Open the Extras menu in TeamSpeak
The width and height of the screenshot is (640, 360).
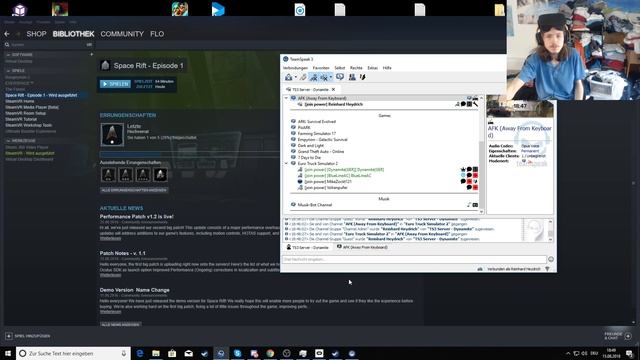pyautogui.click(x=373, y=68)
